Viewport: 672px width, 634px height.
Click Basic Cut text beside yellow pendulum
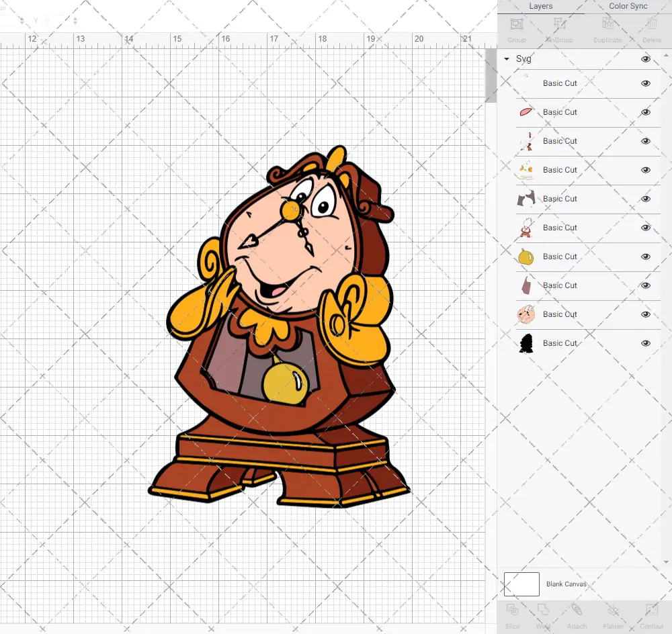[x=560, y=257]
